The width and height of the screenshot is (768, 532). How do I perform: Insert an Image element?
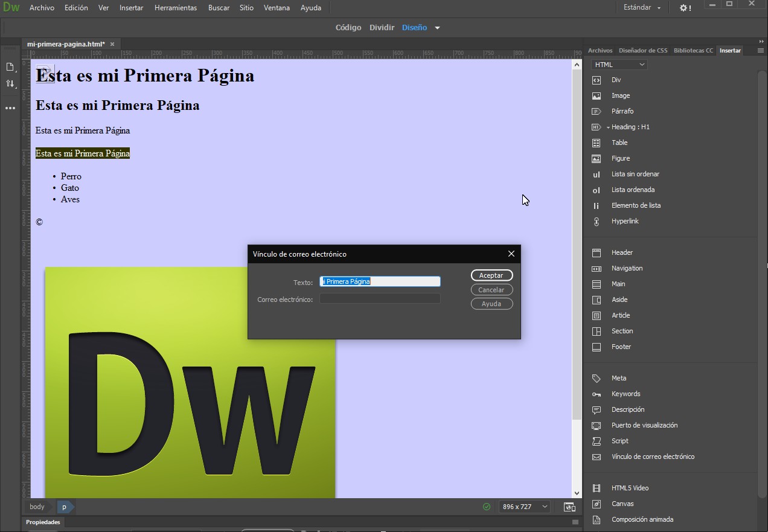620,95
